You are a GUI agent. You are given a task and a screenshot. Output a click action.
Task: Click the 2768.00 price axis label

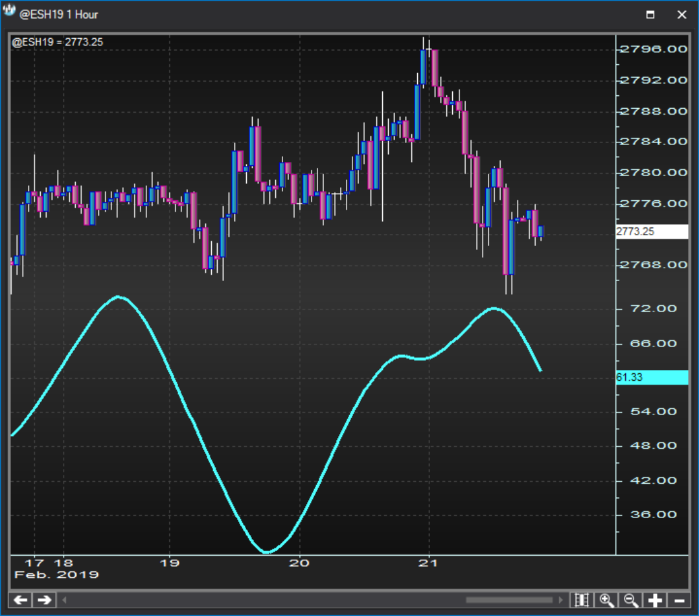654,265
